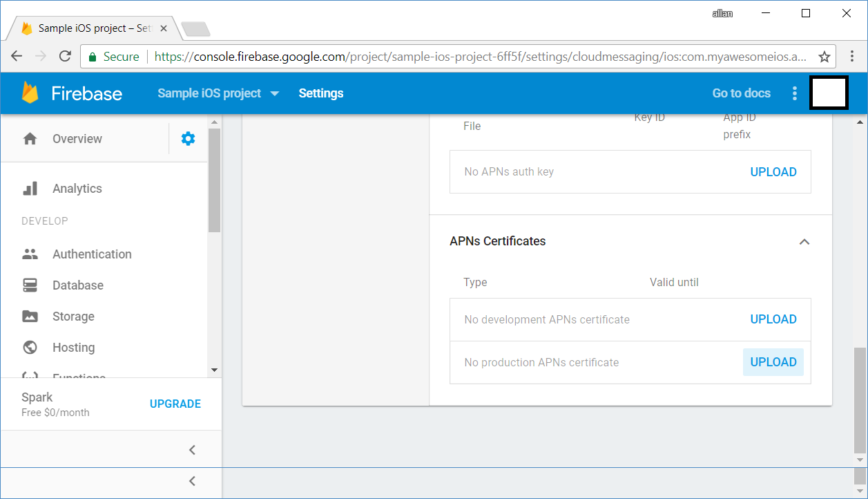The image size is (868, 499).
Task: Click main page vertical scrollbar thumb
Action: (860, 399)
